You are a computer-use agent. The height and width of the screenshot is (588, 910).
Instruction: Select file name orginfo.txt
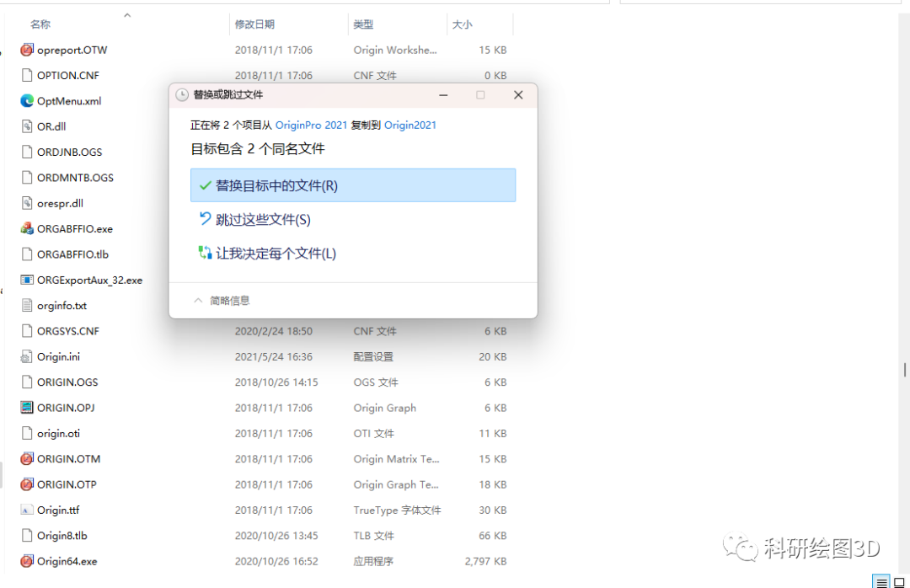(x=62, y=305)
